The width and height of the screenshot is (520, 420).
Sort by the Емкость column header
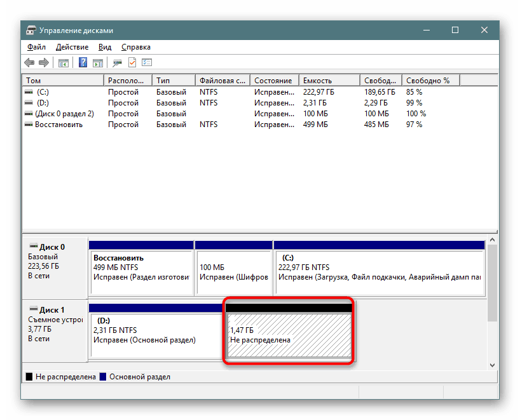pos(329,81)
